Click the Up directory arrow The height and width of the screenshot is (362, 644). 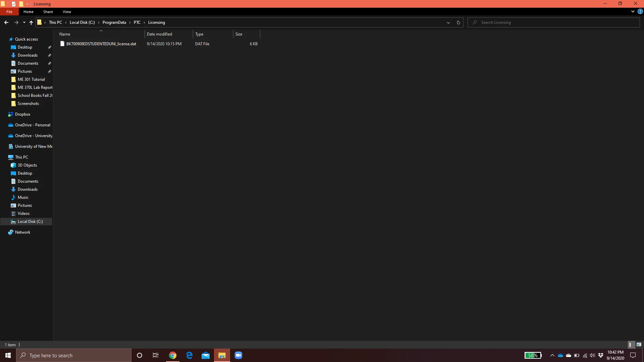[31, 22]
